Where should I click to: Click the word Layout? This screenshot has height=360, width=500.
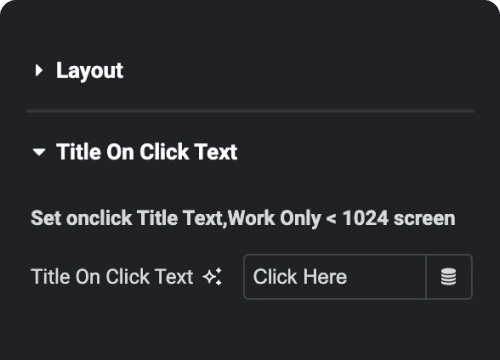(89, 71)
